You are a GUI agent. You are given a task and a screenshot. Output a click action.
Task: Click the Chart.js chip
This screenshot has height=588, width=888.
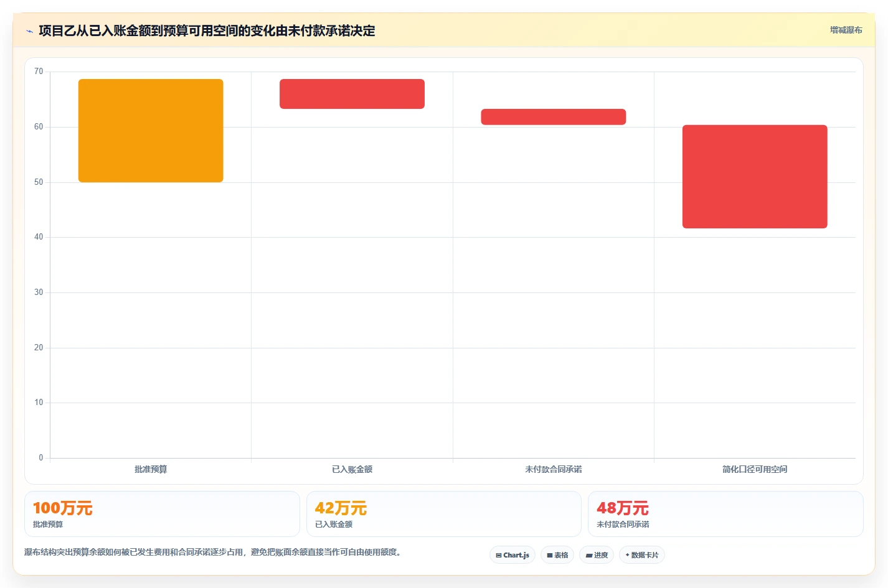[512, 555]
